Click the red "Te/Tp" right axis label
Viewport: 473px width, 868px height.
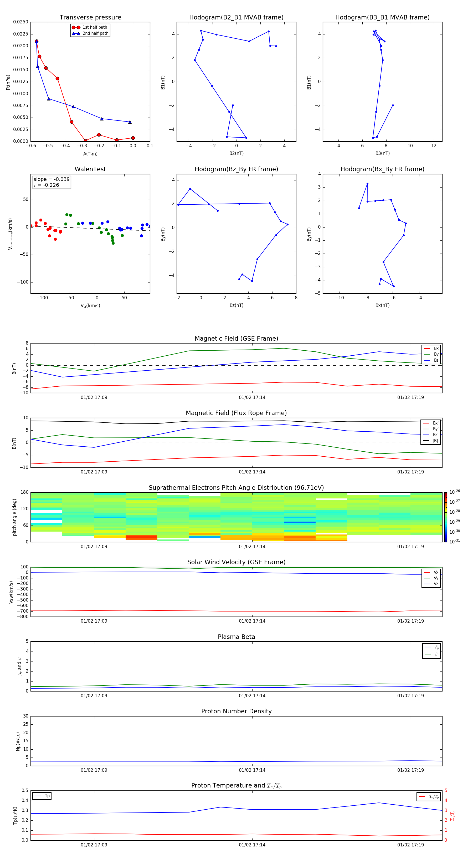coord(453,815)
